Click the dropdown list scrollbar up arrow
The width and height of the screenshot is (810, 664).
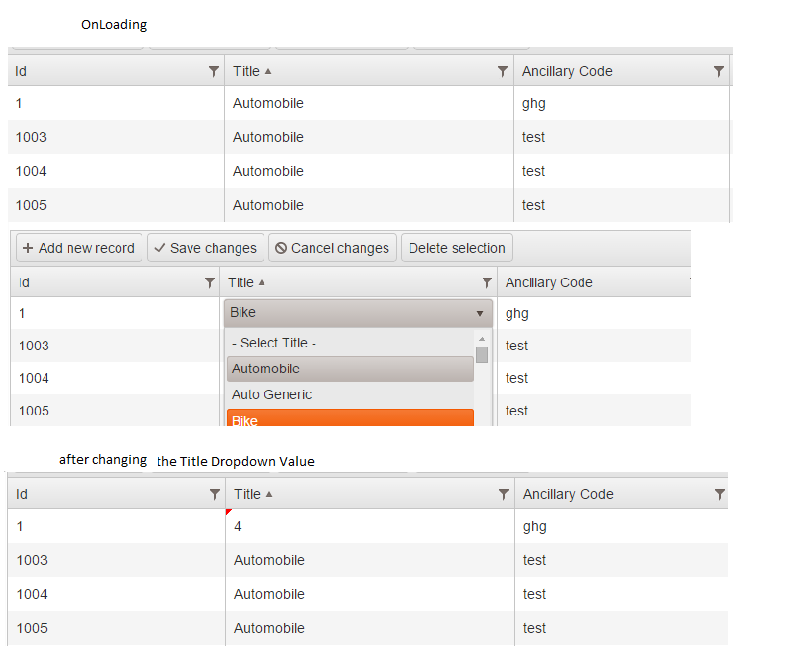tap(482, 340)
